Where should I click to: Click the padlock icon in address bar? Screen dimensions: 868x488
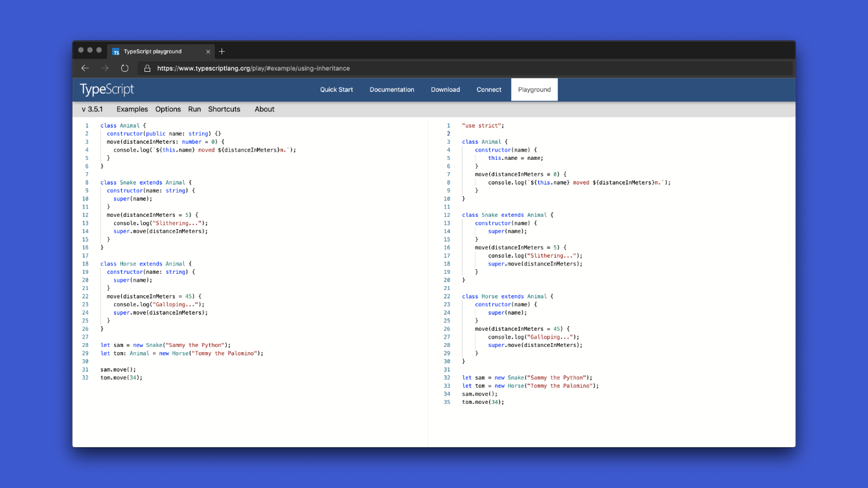(147, 68)
